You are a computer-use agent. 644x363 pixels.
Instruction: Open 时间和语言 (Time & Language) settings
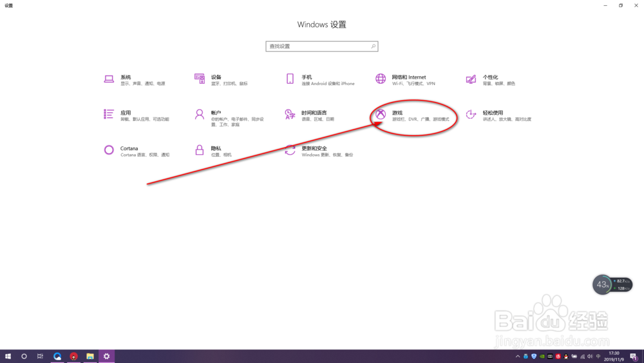(x=310, y=115)
